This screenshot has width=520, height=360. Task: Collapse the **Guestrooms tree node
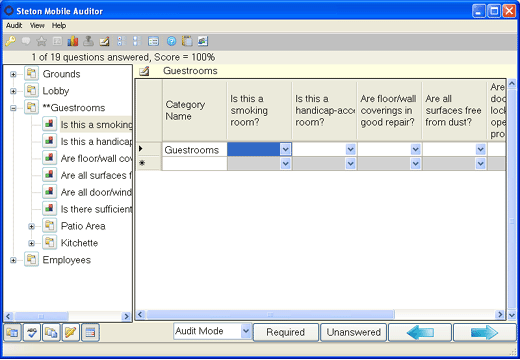coord(13,108)
